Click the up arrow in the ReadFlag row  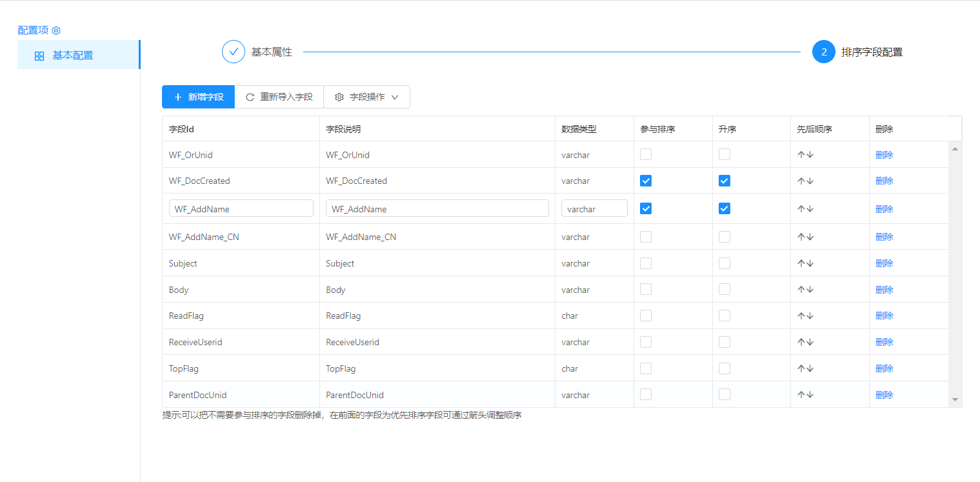coord(801,316)
